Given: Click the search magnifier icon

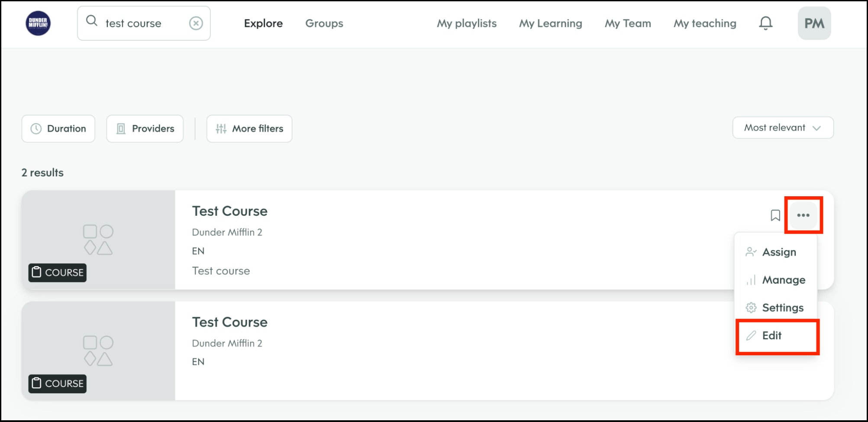Looking at the screenshot, I should click(x=91, y=21).
